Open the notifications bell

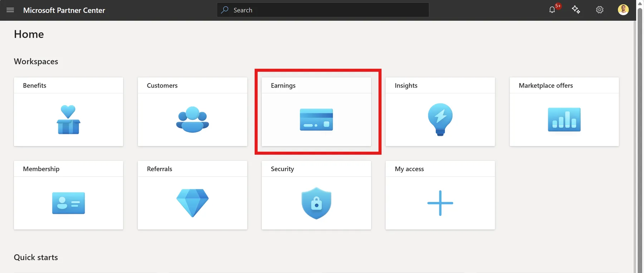tap(552, 10)
